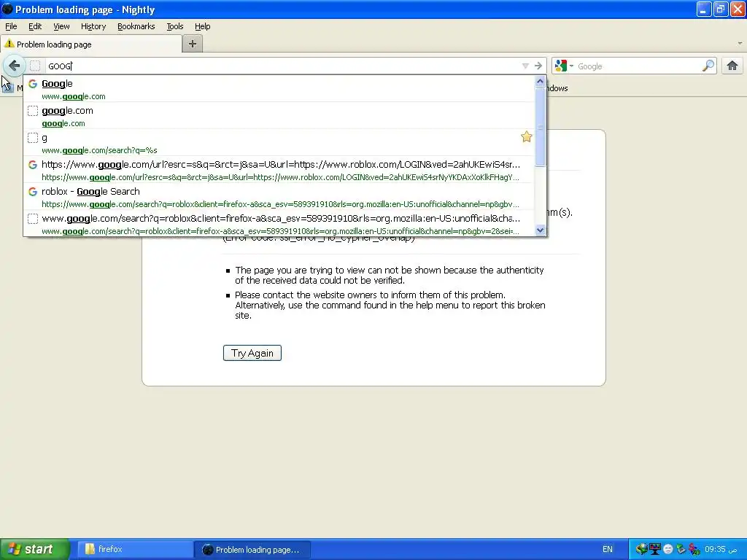Open the History menu
Image resolution: width=747 pixels, height=560 pixels.
(93, 26)
